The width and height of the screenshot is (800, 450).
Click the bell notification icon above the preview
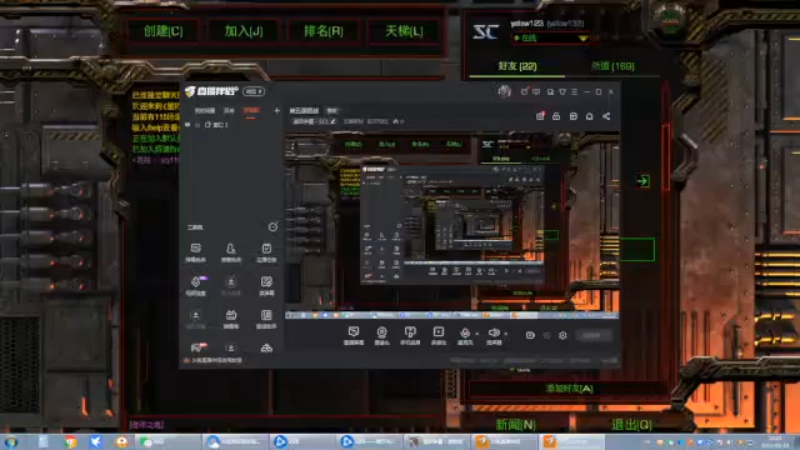click(x=589, y=116)
